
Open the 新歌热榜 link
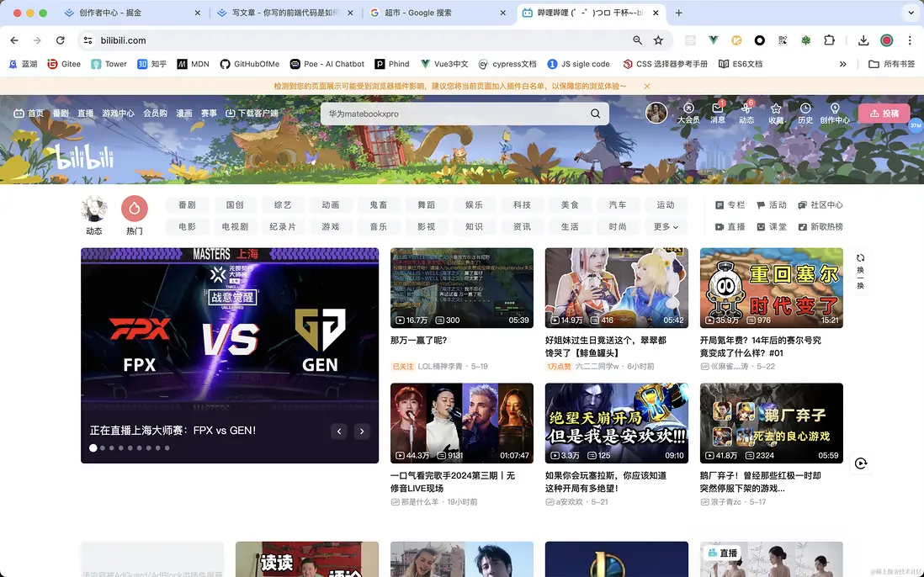tap(820, 227)
